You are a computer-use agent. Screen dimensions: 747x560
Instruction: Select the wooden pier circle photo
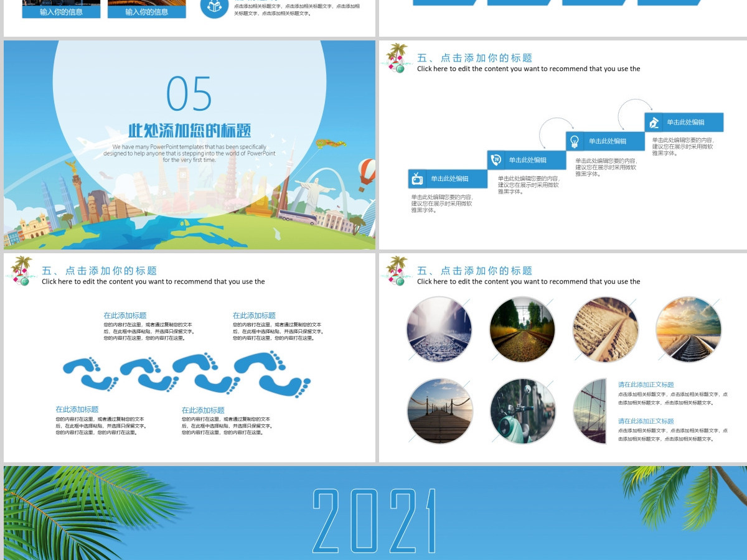(439, 411)
